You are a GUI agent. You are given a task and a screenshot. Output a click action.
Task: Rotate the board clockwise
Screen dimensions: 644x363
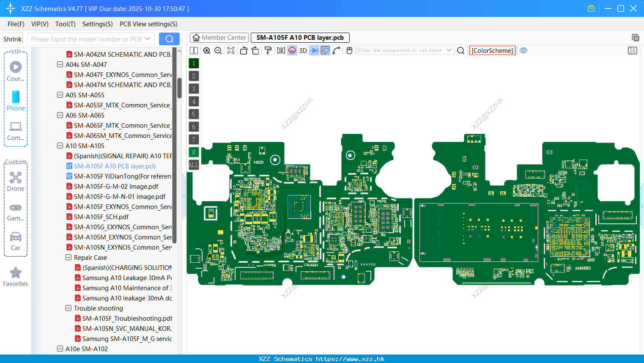click(x=255, y=50)
